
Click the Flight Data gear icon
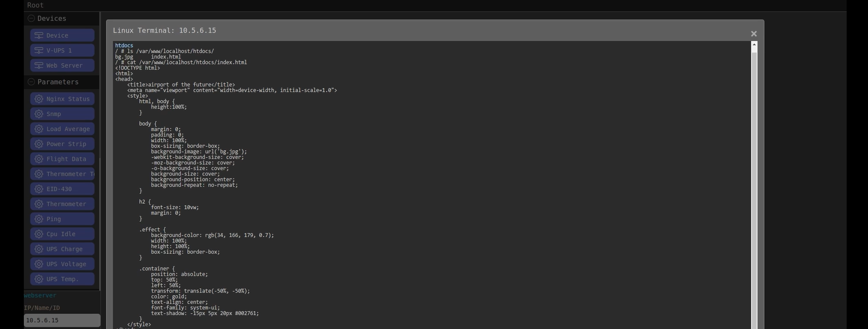pyautogui.click(x=39, y=159)
